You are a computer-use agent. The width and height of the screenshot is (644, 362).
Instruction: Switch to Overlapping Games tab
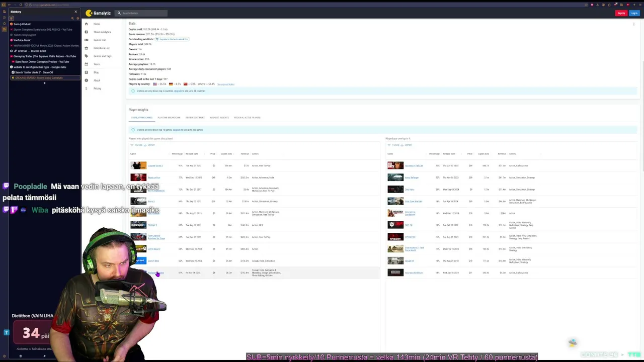pos(142,118)
